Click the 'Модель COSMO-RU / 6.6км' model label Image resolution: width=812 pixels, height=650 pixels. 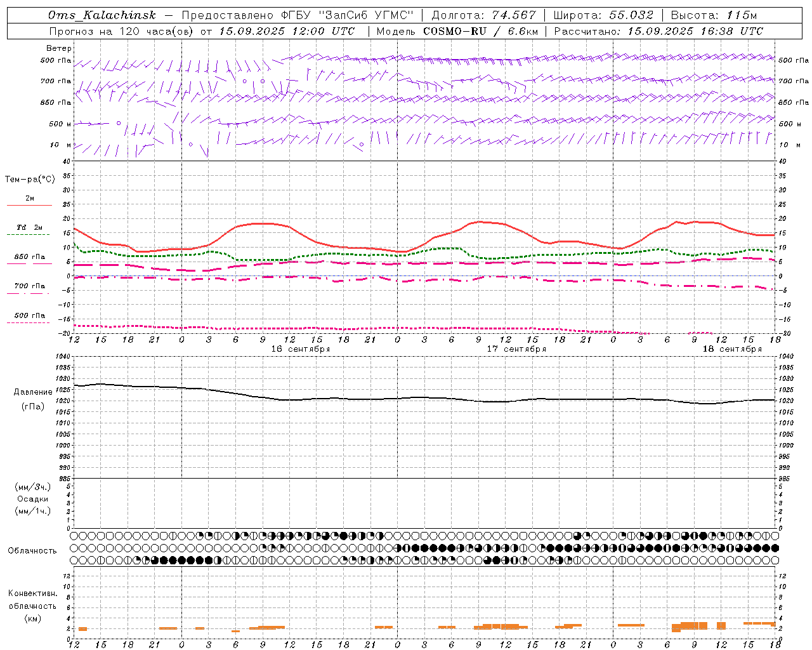click(x=457, y=31)
